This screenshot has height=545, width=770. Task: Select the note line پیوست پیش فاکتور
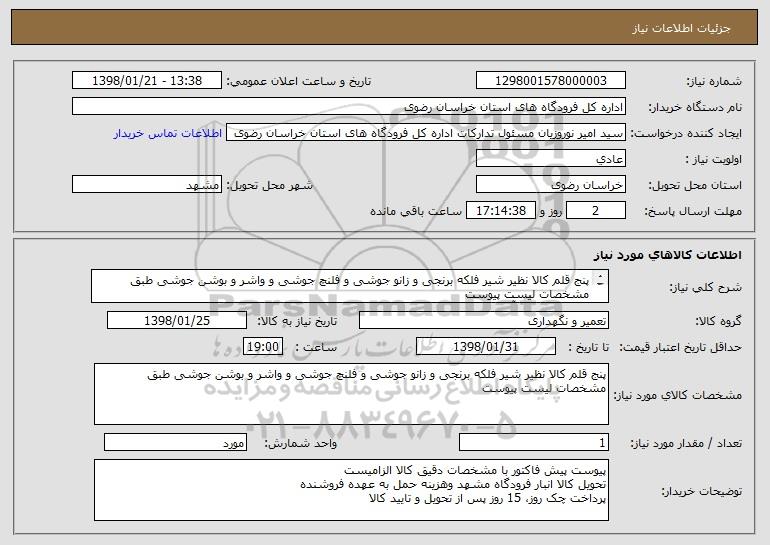point(475,471)
